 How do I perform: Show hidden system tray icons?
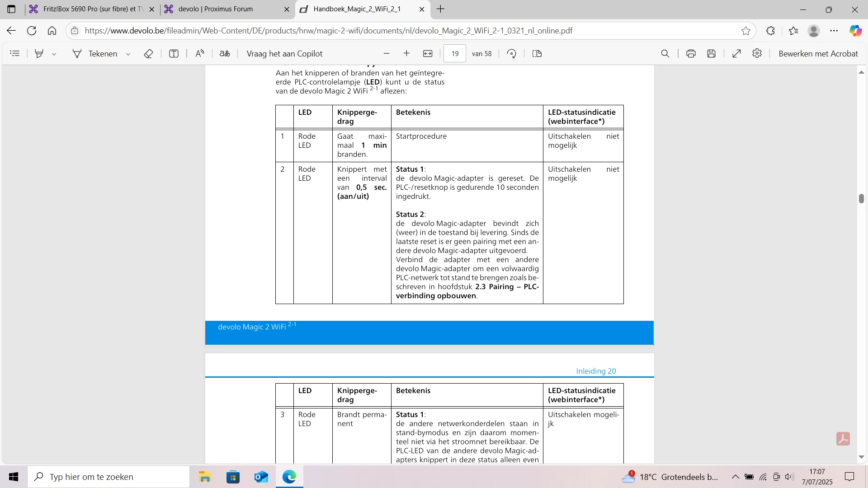(736, 477)
